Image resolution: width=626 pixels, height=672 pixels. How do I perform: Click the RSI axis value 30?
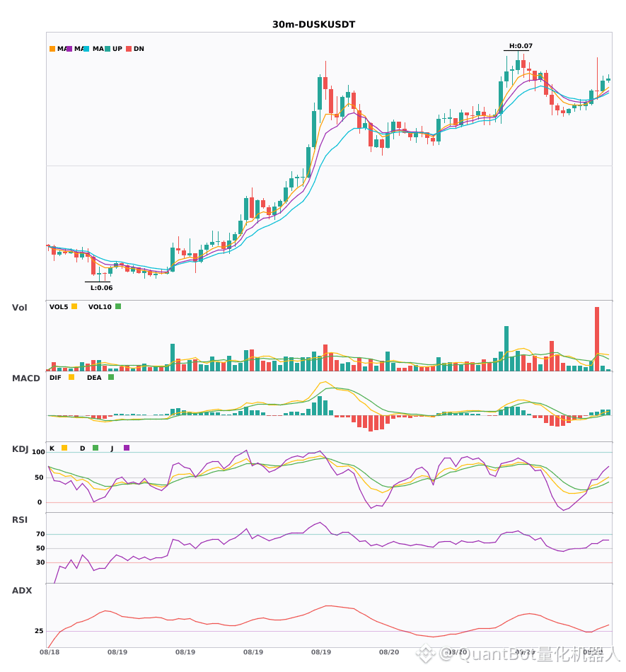point(40,562)
